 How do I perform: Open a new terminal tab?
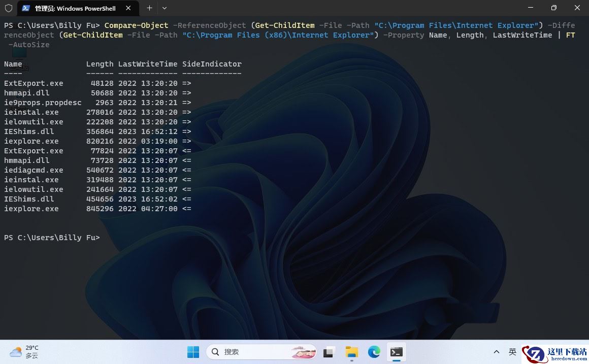click(x=149, y=8)
